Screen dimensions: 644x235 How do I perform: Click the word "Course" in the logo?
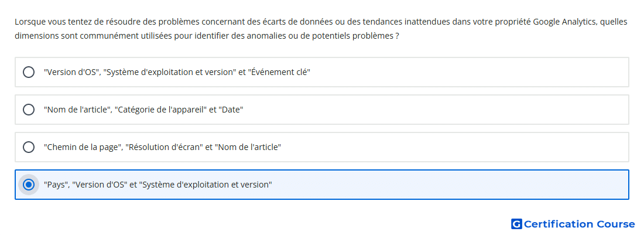[616, 224]
